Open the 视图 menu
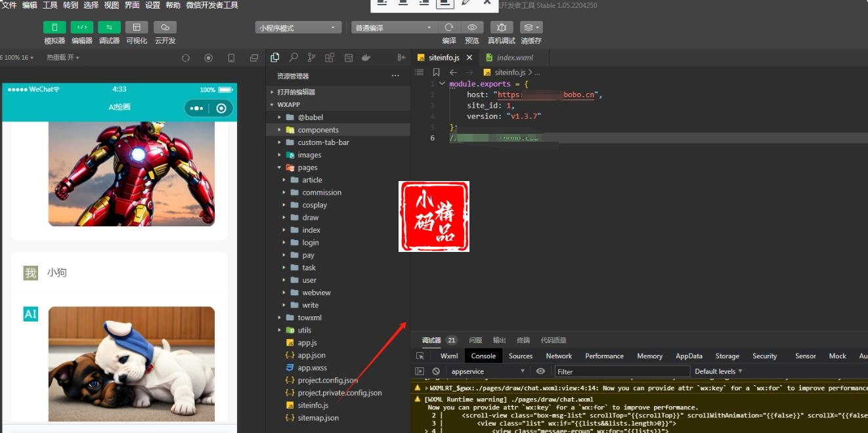The image size is (868, 433). pyautogui.click(x=111, y=5)
